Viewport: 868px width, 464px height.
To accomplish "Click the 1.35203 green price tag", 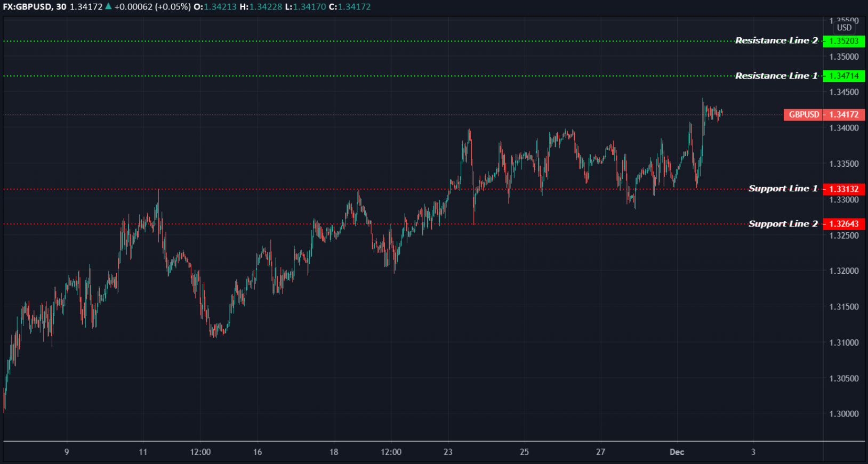I will 844,41.
